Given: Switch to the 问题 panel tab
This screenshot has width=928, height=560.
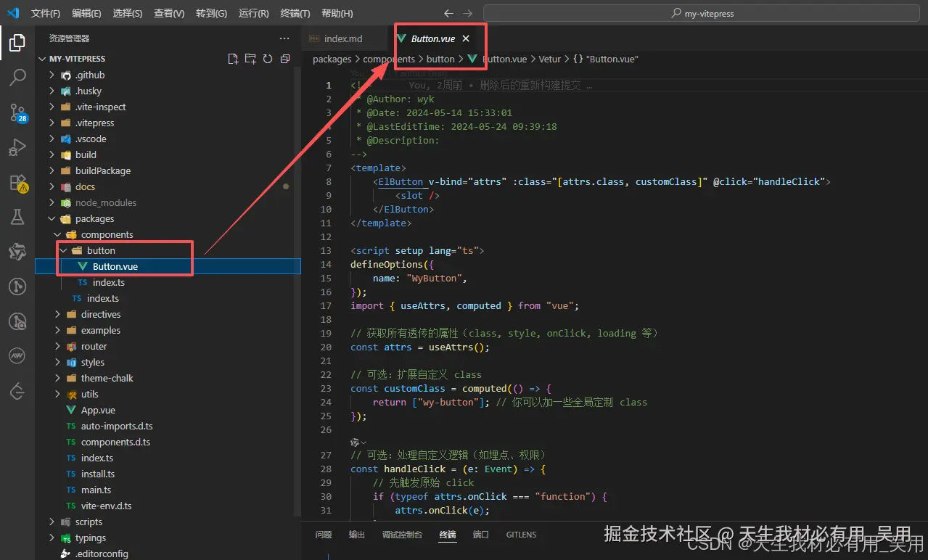Looking at the screenshot, I should [x=324, y=535].
